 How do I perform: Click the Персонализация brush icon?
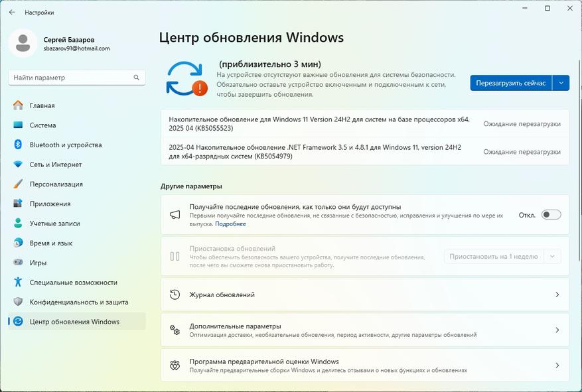coord(18,184)
